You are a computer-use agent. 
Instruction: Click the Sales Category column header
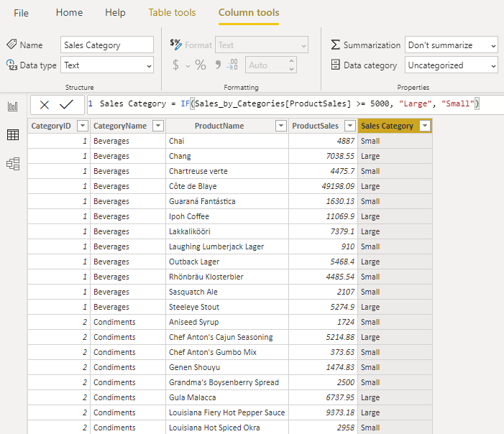point(388,126)
